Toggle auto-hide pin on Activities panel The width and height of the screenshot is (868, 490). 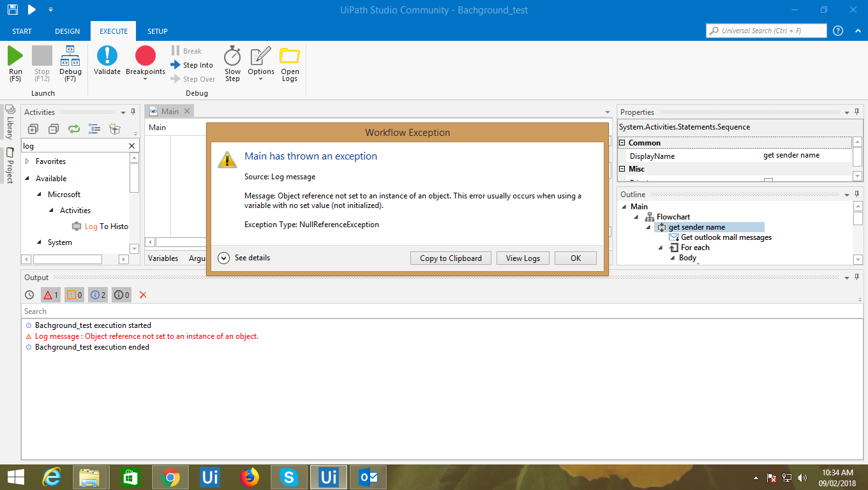point(133,112)
